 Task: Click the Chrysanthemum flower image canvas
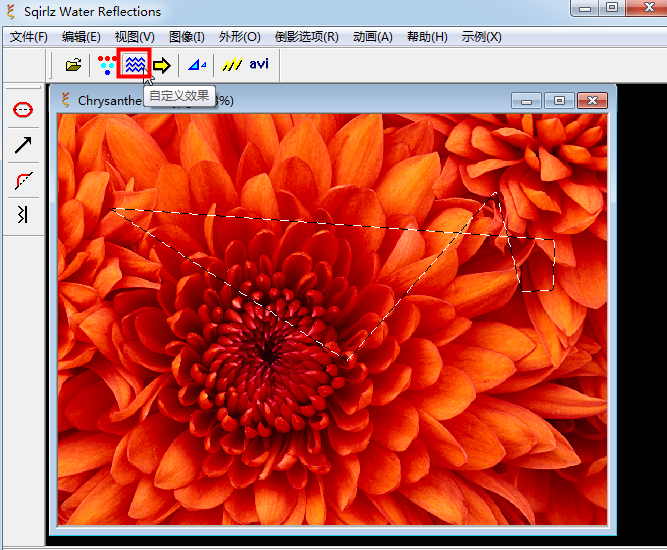332,319
